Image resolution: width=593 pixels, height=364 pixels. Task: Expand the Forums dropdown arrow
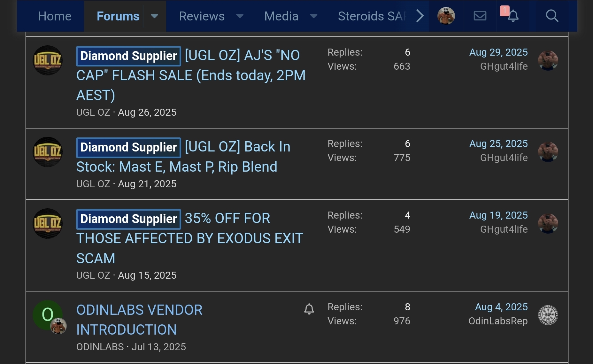tap(154, 16)
